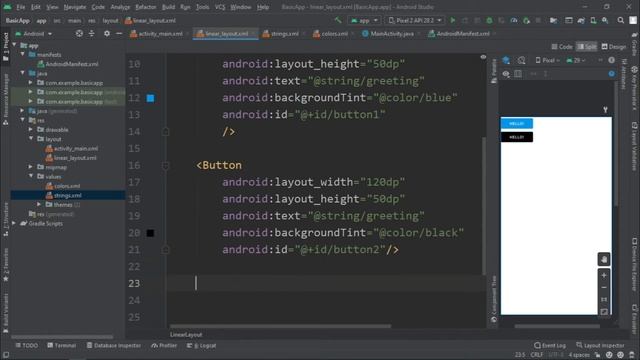Expand the drawable folder

coord(31,129)
